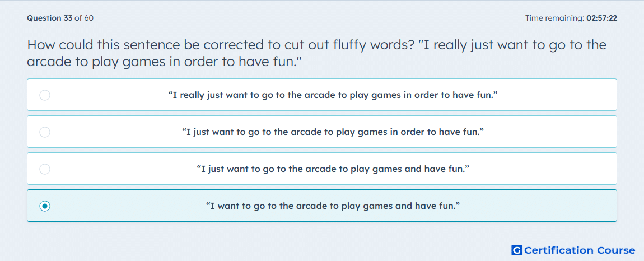This screenshot has width=644, height=261.
Task: Pick radio for "I just want… and have fun"
Action: (45, 169)
